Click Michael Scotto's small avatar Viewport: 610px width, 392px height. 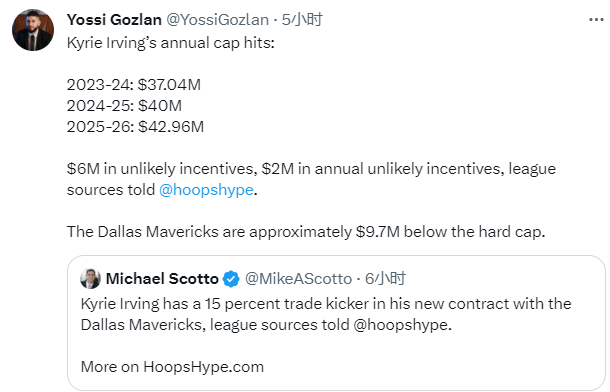[90, 278]
